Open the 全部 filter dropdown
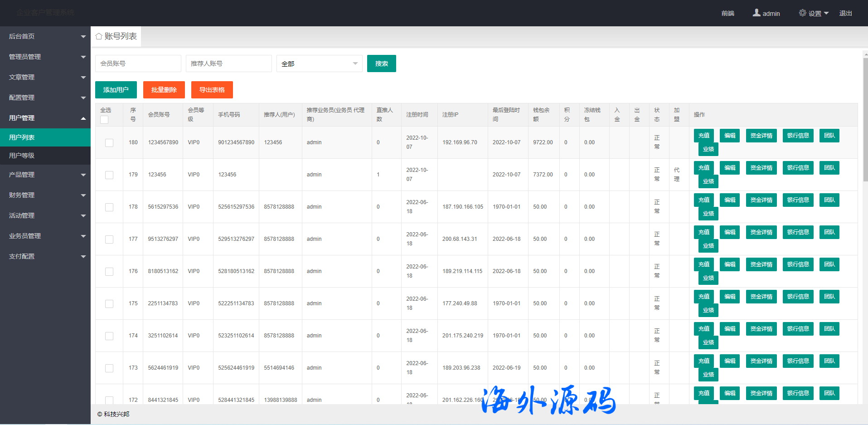Image resolution: width=868 pixels, height=425 pixels. point(319,64)
